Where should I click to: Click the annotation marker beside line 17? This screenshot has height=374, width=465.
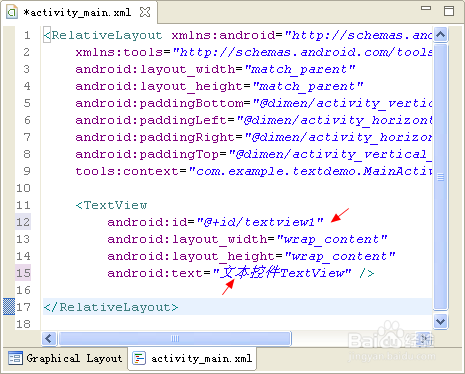tap(9, 307)
